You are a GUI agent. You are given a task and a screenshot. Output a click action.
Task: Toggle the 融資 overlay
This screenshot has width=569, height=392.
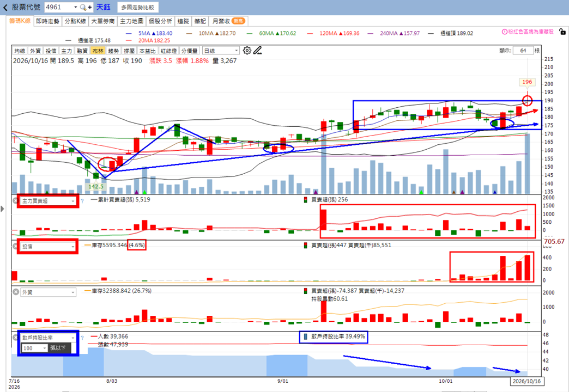[82, 51]
